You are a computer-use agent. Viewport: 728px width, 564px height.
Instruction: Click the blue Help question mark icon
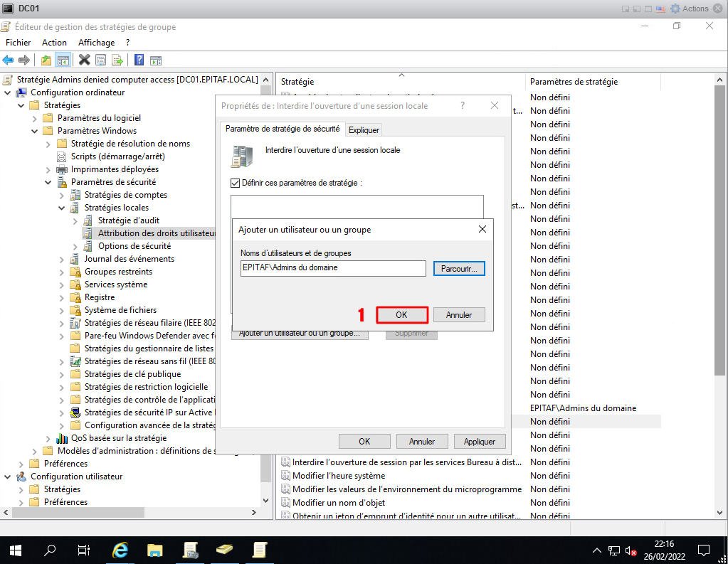(139, 60)
